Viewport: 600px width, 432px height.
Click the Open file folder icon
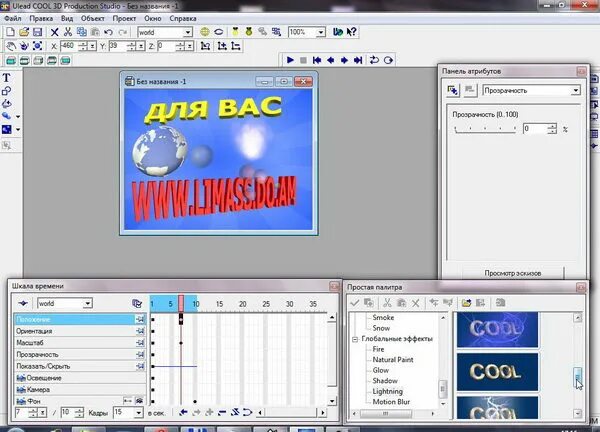tap(24, 32)
